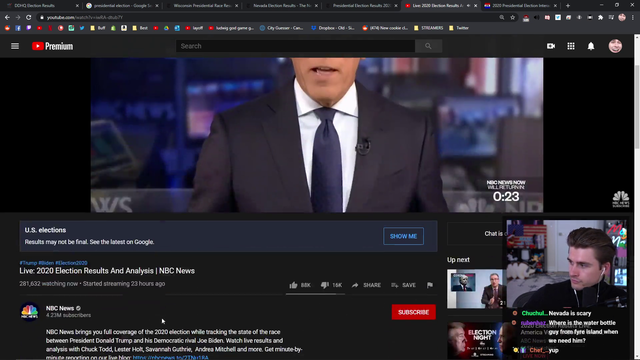
Task: Open the Chrome extensions puzzle icon
Action: (600, 17)
